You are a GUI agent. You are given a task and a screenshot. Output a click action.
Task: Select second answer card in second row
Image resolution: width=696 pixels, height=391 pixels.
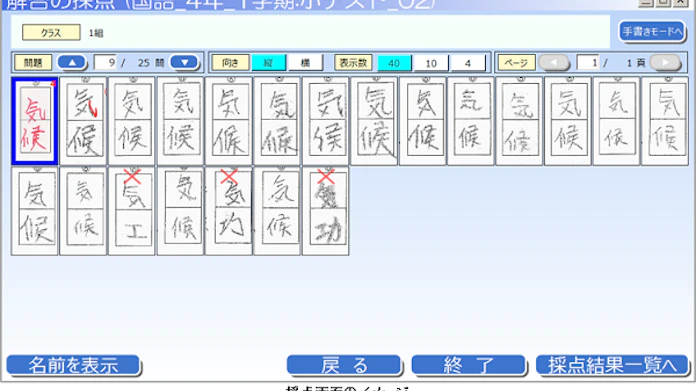83,211
